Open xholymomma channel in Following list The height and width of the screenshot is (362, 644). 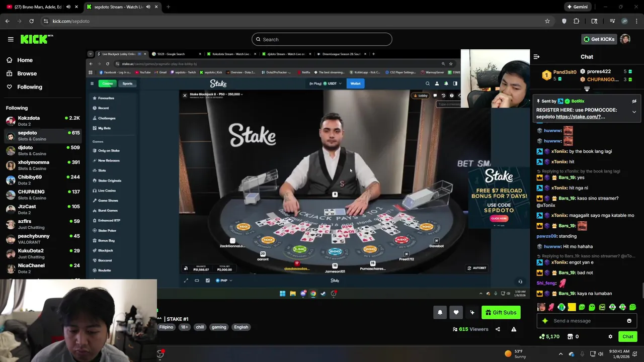[43, 165]
